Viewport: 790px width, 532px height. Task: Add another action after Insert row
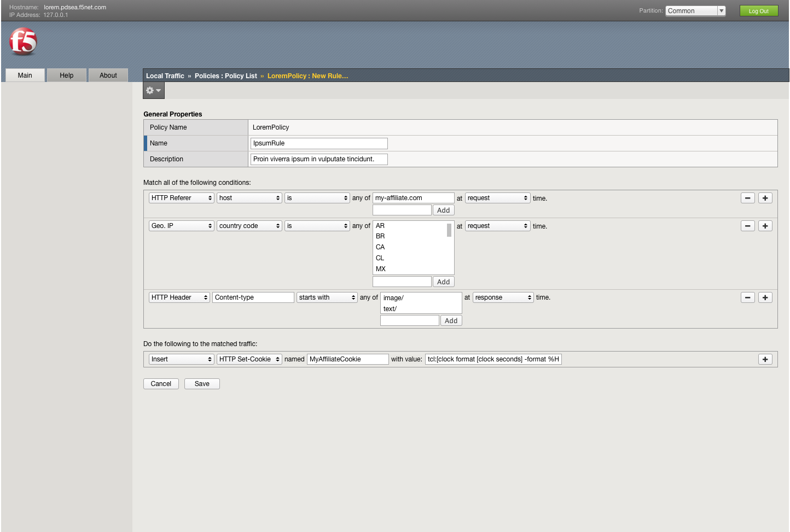tap(765, 359)
